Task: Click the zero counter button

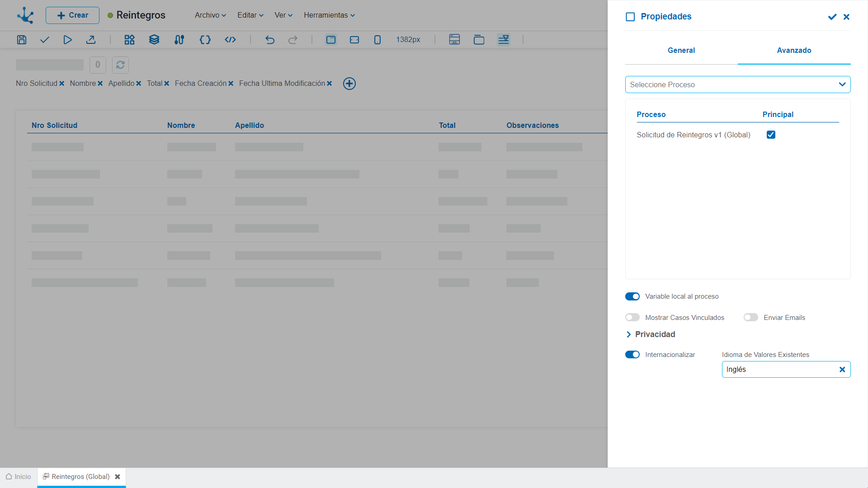Action: coord(98,65)
